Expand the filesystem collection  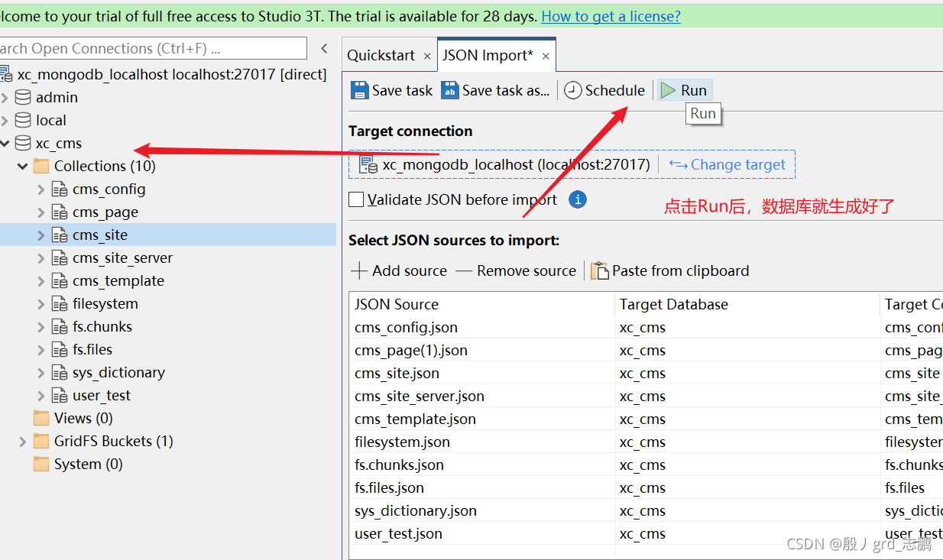41,303
